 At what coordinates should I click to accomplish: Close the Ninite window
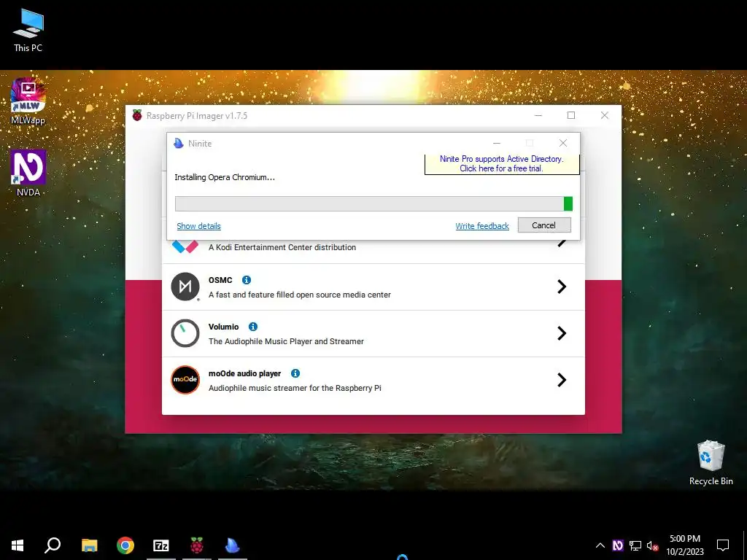tap(563, 144)
